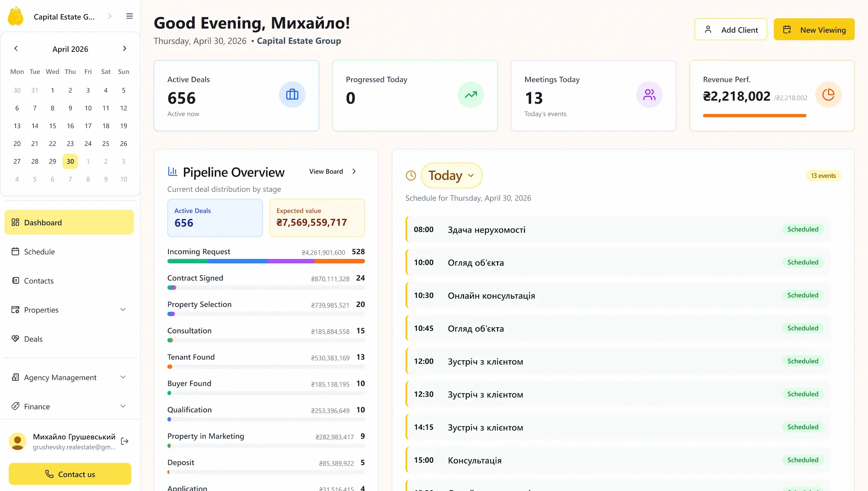Click the Active Deals 656 summary box
This screenshot has height=491, width=868.
click(x=215, y=218)
